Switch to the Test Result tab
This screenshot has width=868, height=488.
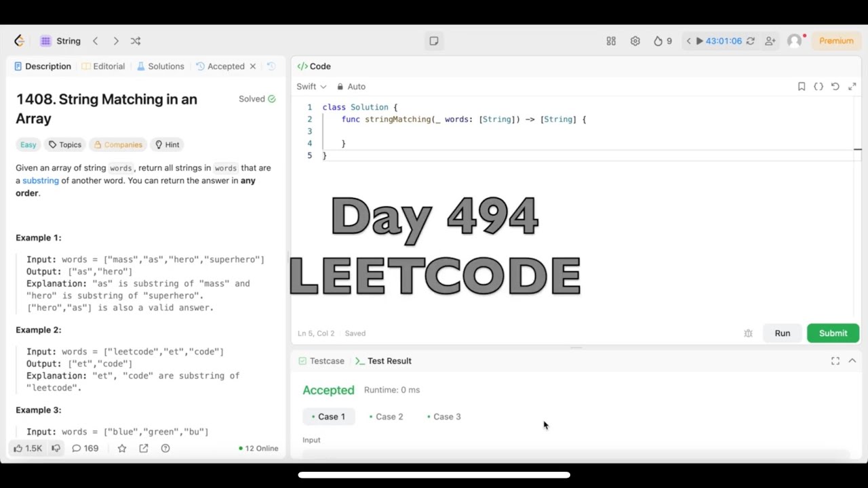383,361
